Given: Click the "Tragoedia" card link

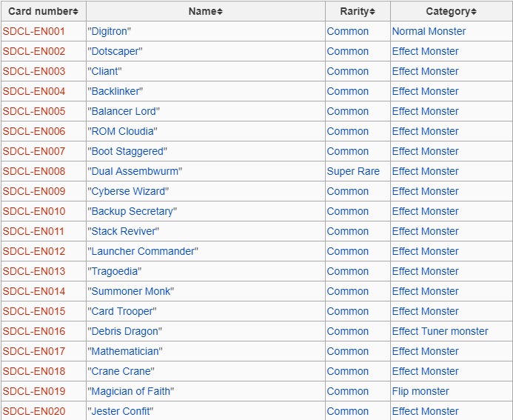Looking at the screenshot, I should [115, 271].
